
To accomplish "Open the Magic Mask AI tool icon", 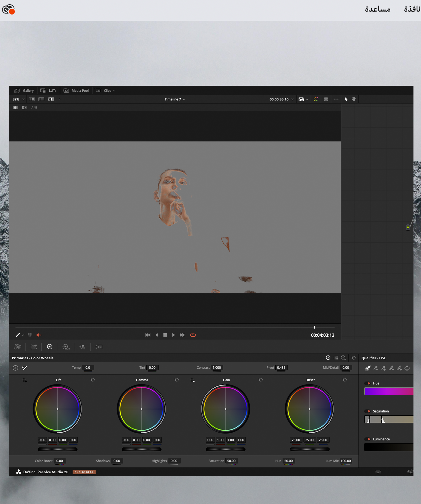I will point(316,99).
